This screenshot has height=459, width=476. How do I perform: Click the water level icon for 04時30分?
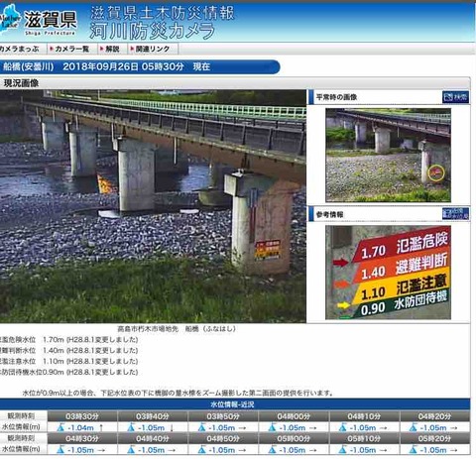(60, 450)
